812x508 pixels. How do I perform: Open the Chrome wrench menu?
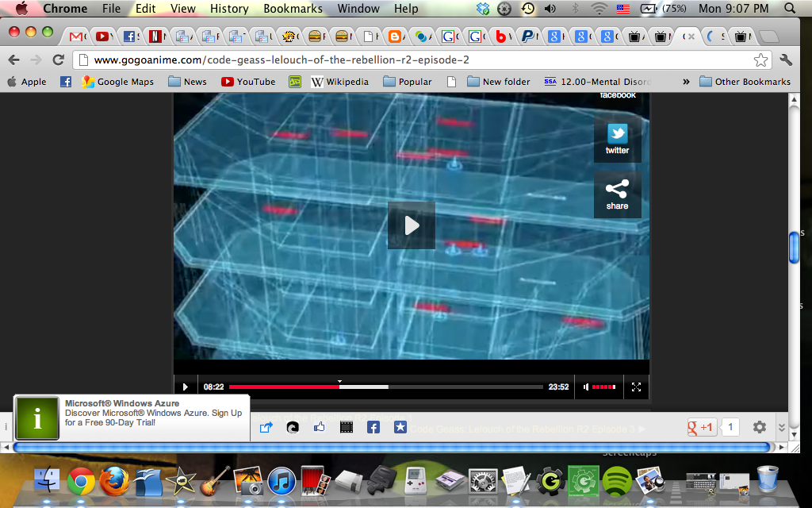pos(786,60)
